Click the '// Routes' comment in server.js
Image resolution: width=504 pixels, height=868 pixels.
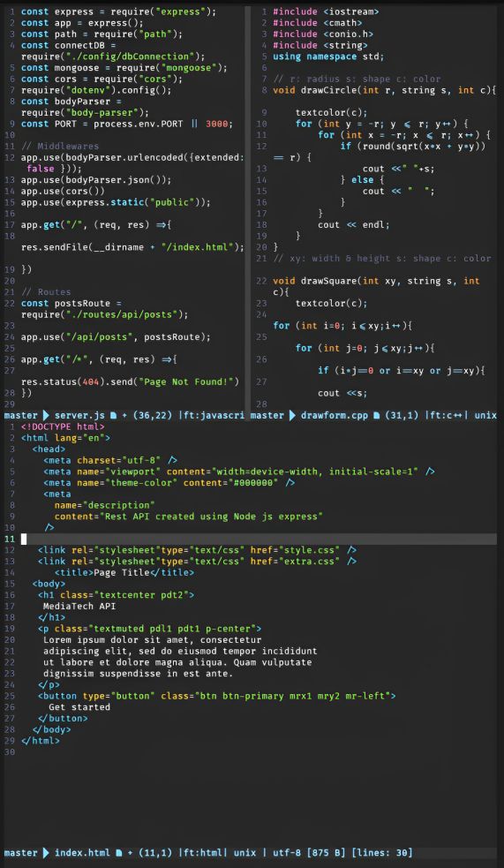(46, 291)
